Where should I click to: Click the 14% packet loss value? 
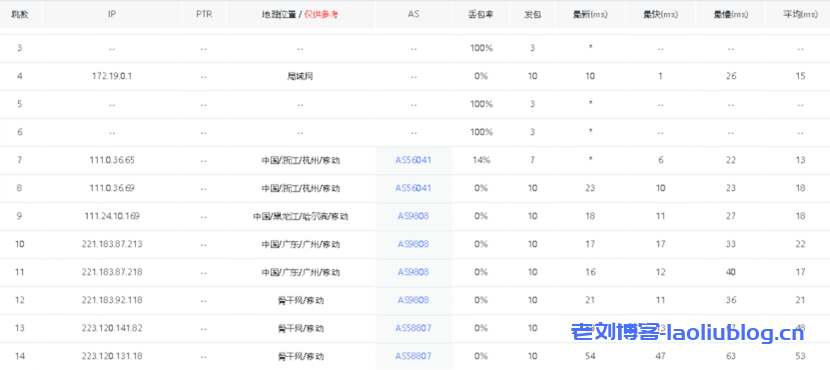[x=481, y=160]
